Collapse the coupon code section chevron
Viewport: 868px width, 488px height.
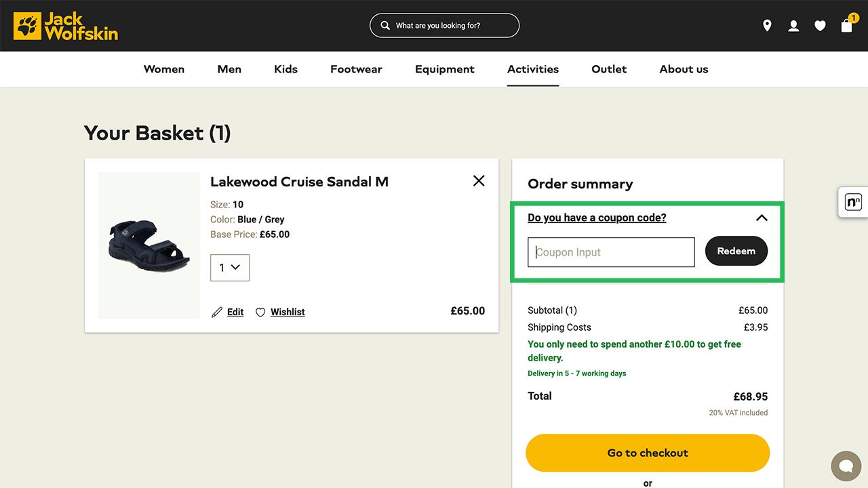coord(762,218)
